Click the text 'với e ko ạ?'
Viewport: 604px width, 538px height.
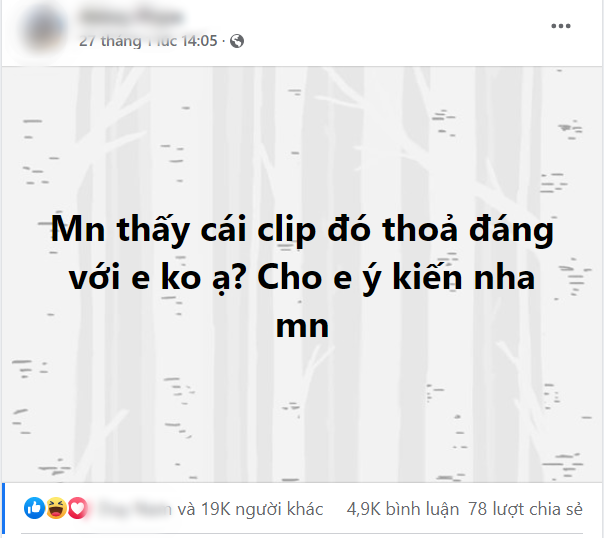pyautogui.click(x=156, y=278)
